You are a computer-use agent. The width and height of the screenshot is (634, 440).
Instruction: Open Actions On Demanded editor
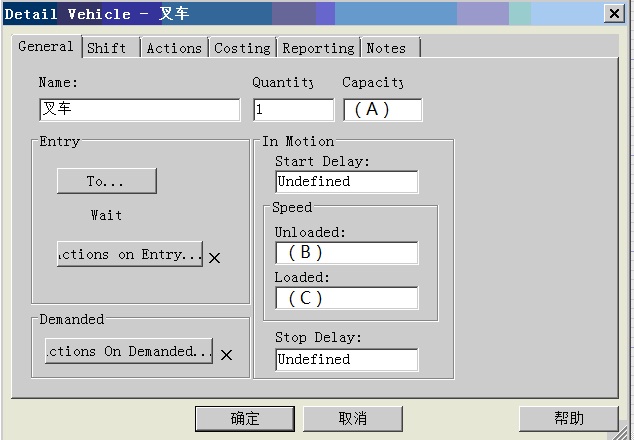(129, 351)
